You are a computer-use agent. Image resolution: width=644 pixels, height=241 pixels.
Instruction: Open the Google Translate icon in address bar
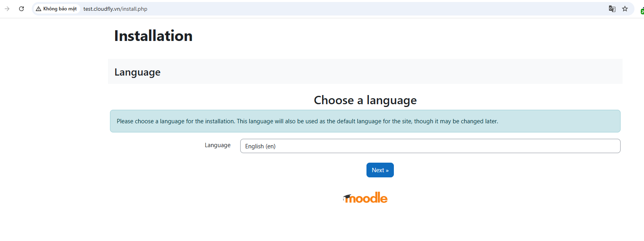point(612,9)
